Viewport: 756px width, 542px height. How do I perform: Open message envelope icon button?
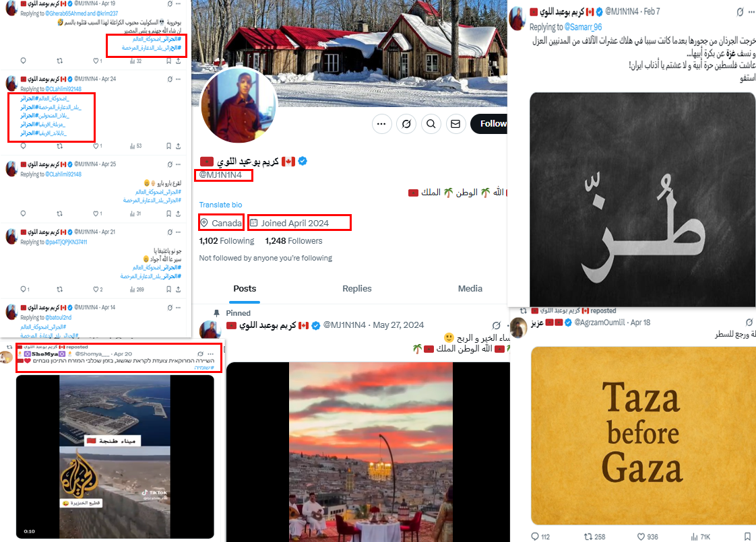tap(455, 124)
